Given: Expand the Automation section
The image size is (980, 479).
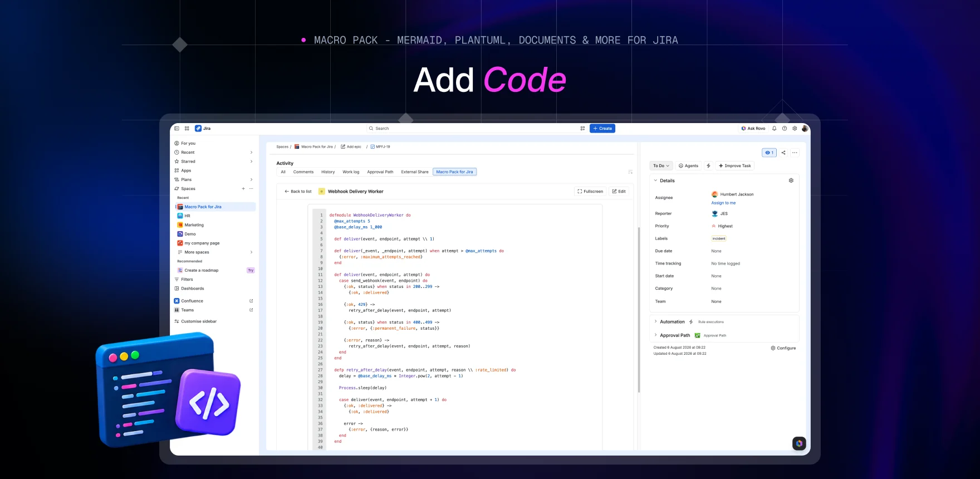Looking at the screenshot, I should tap(655, 321).
